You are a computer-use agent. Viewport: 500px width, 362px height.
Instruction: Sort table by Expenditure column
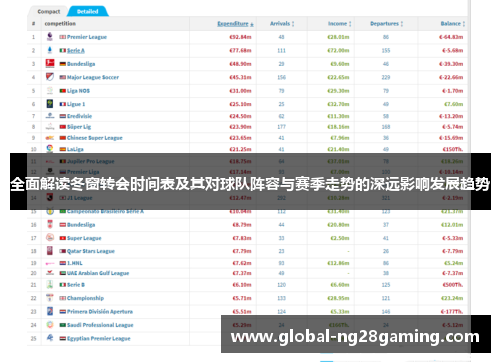pos(235,23)
